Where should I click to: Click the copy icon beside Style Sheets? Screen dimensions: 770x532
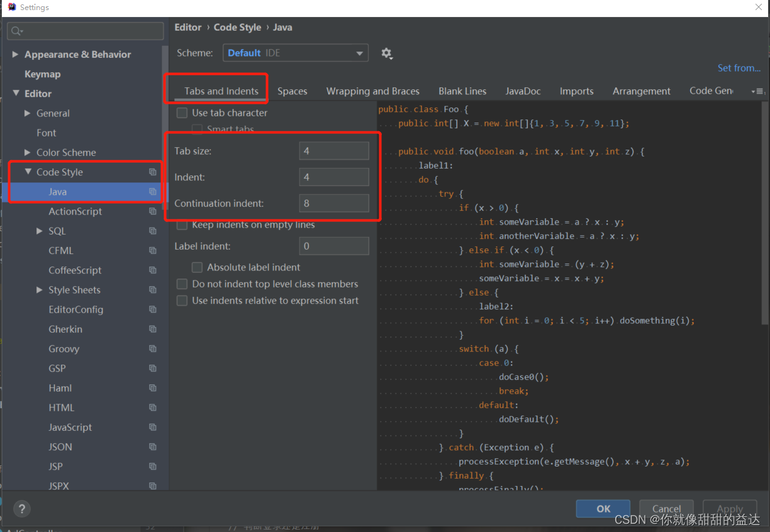152,290
